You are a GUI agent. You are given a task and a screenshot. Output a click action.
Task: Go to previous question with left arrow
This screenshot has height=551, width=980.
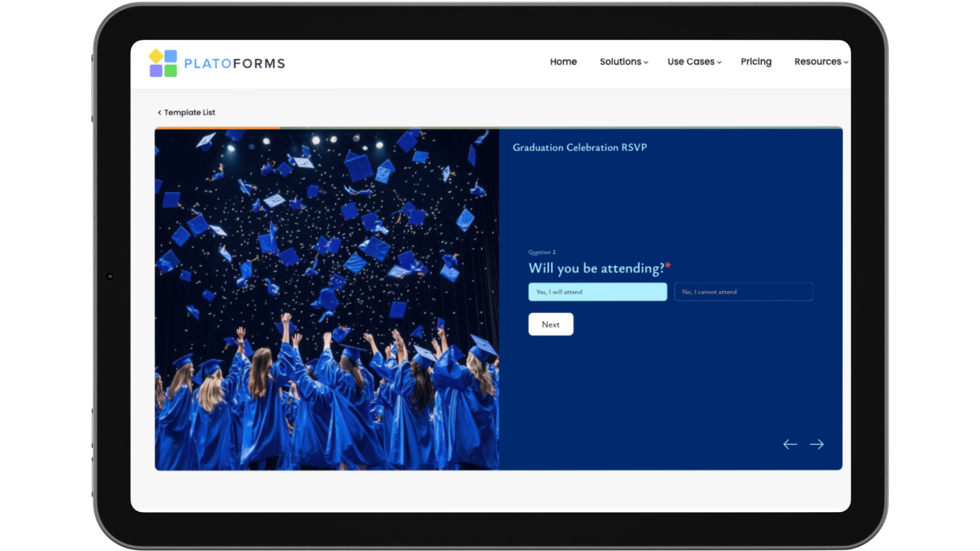pyautogui.click(x=790, y=444)
